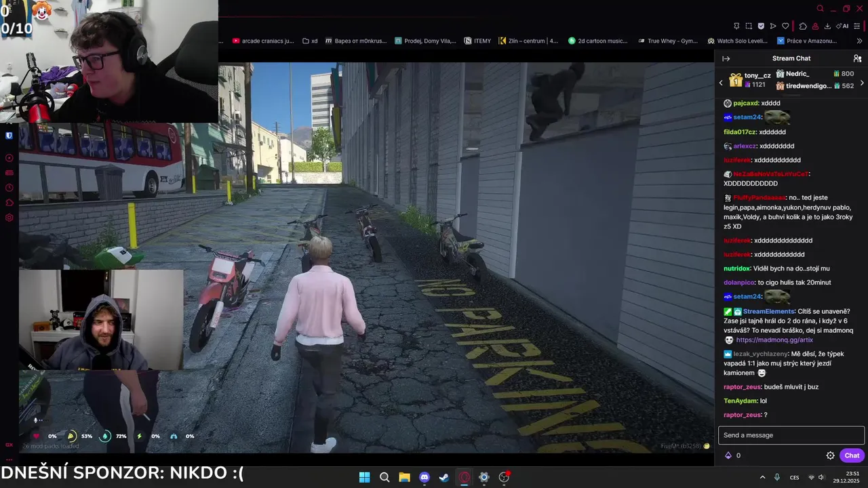Switch the CES keyboard language
The image size is (868, 488).
point(794,477)
